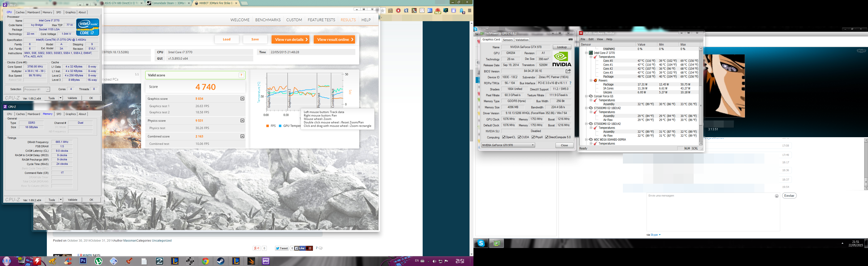Collapse the Graphics score details

pos(242,99)
